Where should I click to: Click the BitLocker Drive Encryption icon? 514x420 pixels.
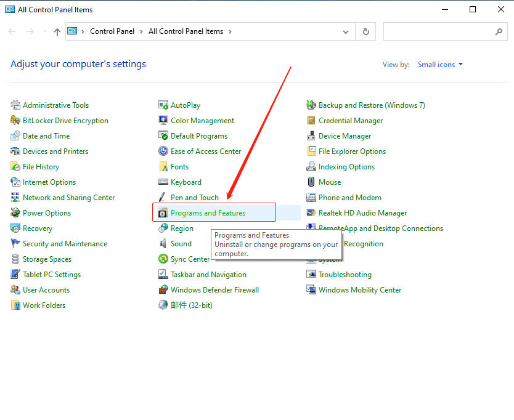[x=15, y=120]
